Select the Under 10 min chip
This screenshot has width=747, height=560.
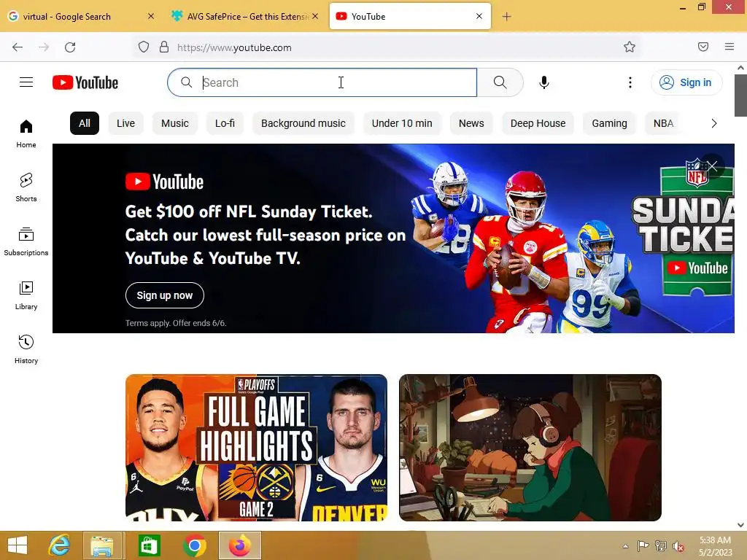(402, 123)
